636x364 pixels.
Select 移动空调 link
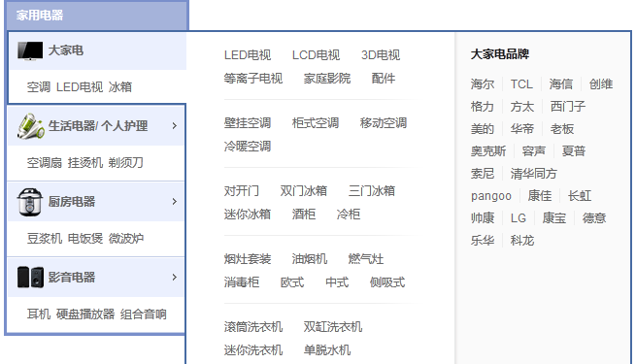384,123
